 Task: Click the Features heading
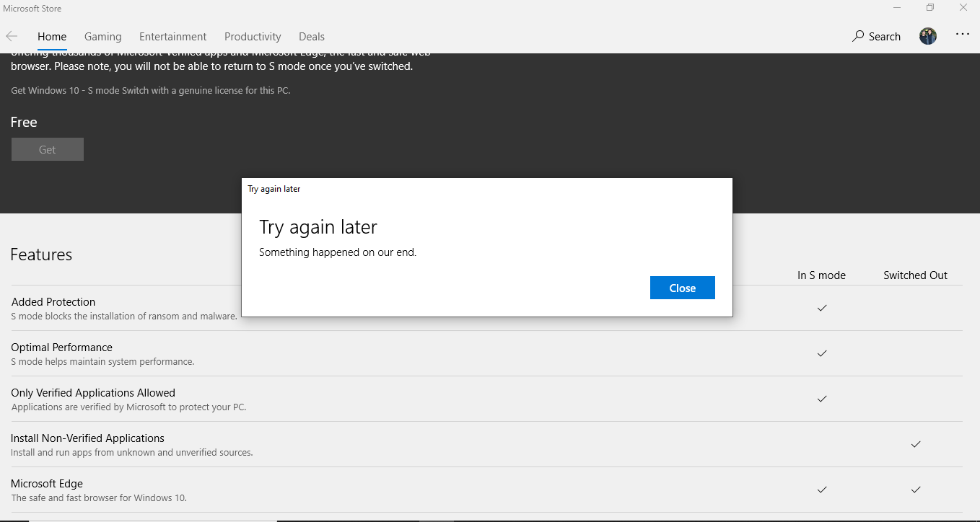point(41,255)
